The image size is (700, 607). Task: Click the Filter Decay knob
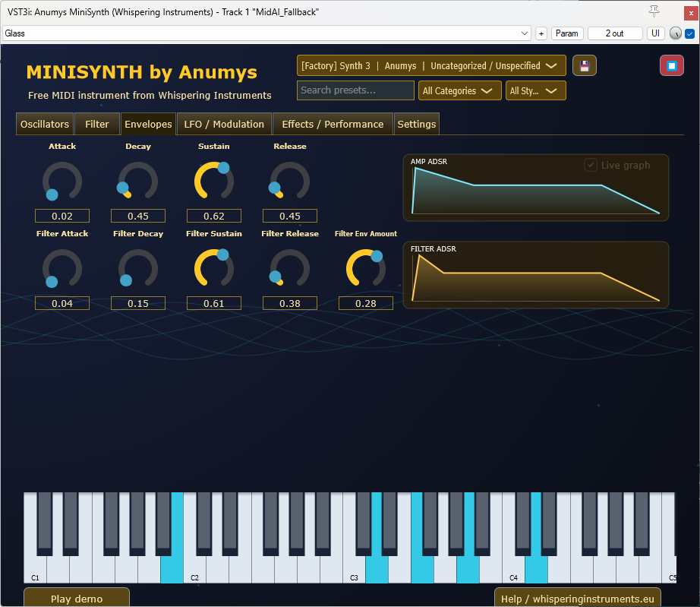click(x=138, y=268)
